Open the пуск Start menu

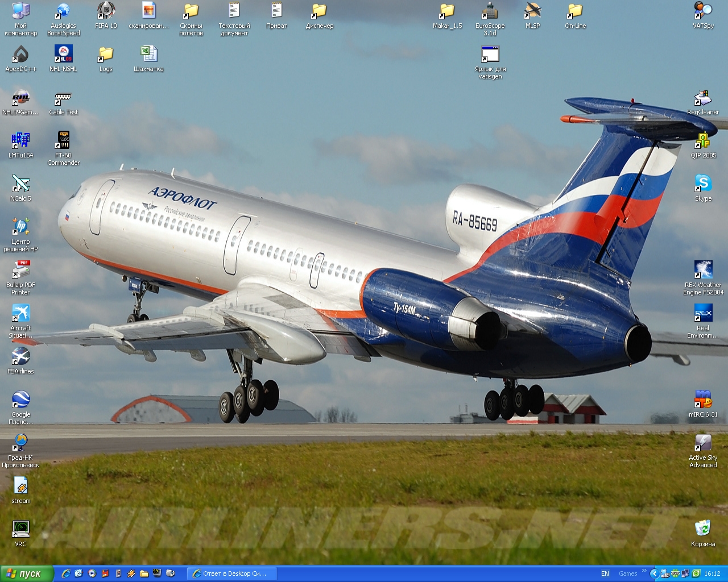point(27,573)
